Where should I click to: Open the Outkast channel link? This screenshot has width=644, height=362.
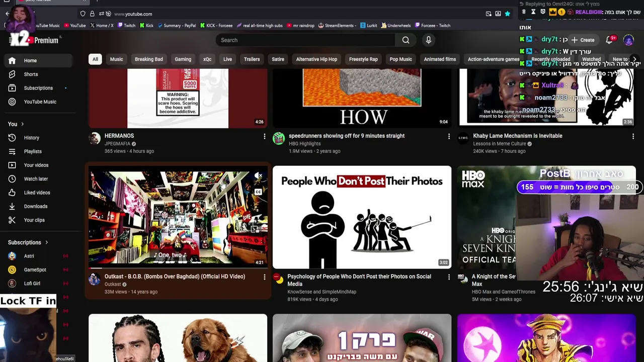[x=113, y=285]
